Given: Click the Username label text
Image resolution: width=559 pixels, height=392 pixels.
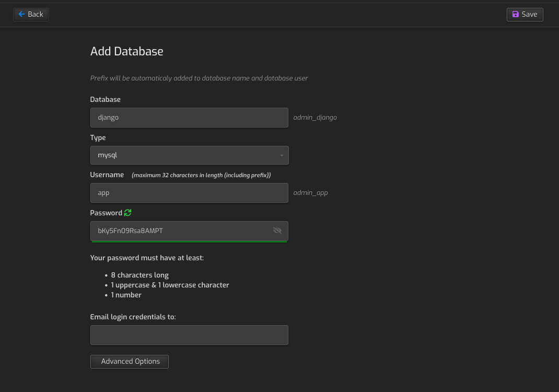Looking at the screenshot, I should (107, 175).
